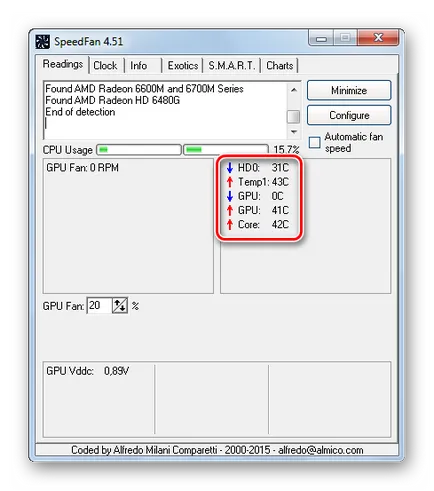Click the log scrollbar down arrow
434x491 pixels.
(x=294, y=132)
